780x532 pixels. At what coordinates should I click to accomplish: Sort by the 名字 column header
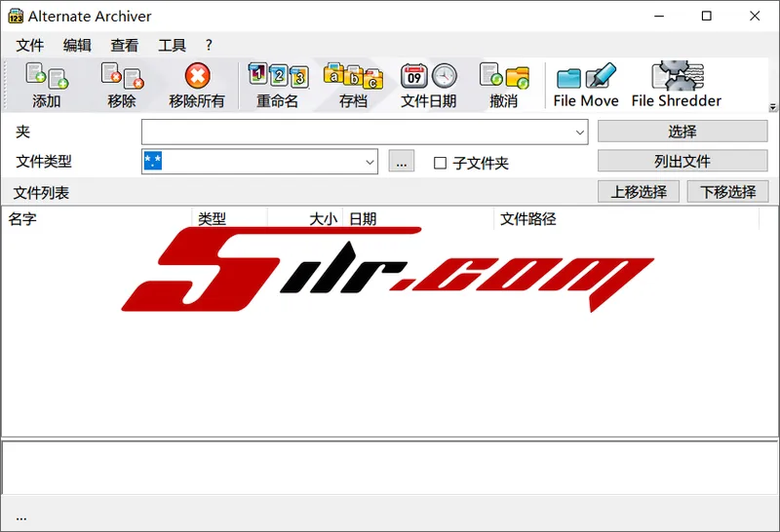(x=97, y=219)
